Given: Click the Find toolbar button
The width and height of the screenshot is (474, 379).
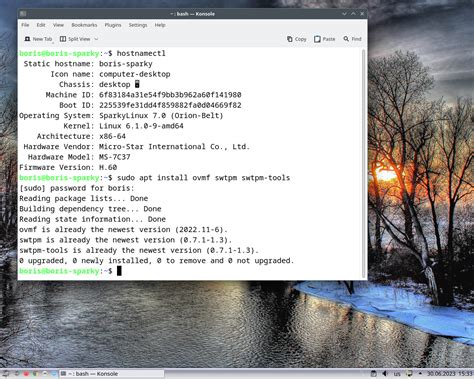Looking at the screenshot, I should (352, 39).
